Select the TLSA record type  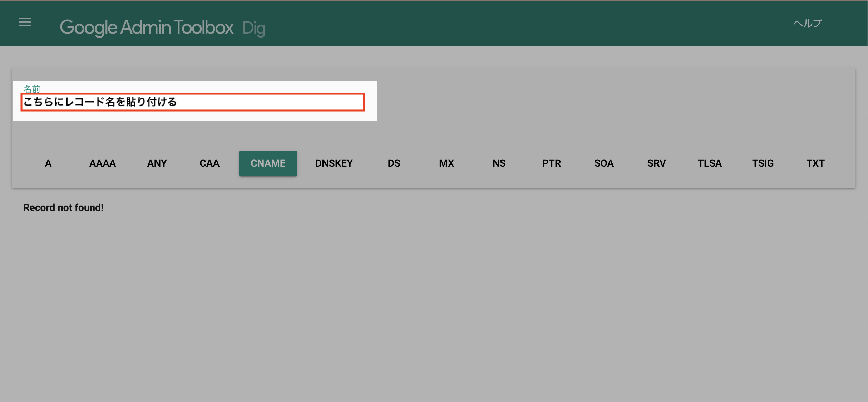(x=710, y=163)
